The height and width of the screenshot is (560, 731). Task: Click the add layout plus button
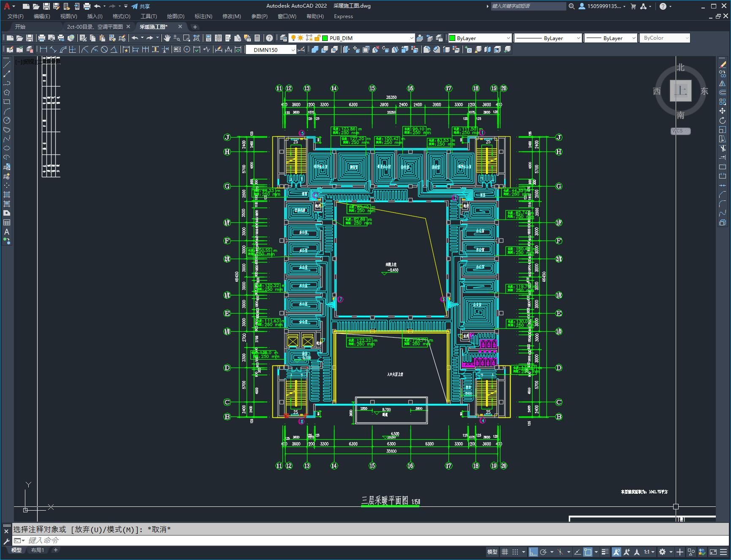pyautogui.click(x=55, y=550)
